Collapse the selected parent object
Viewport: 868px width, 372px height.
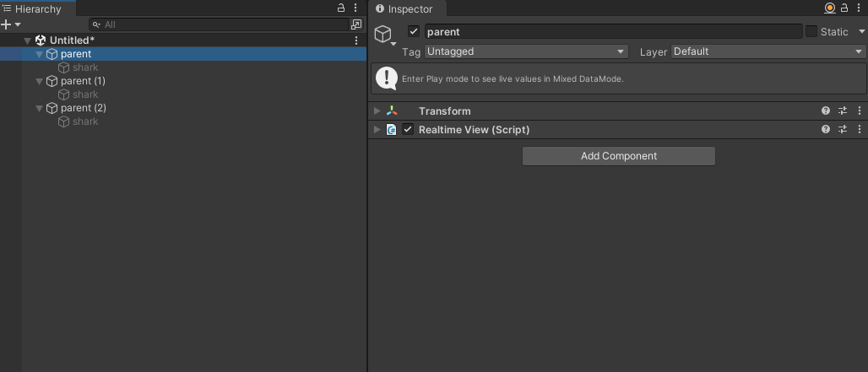pos(39,54)
